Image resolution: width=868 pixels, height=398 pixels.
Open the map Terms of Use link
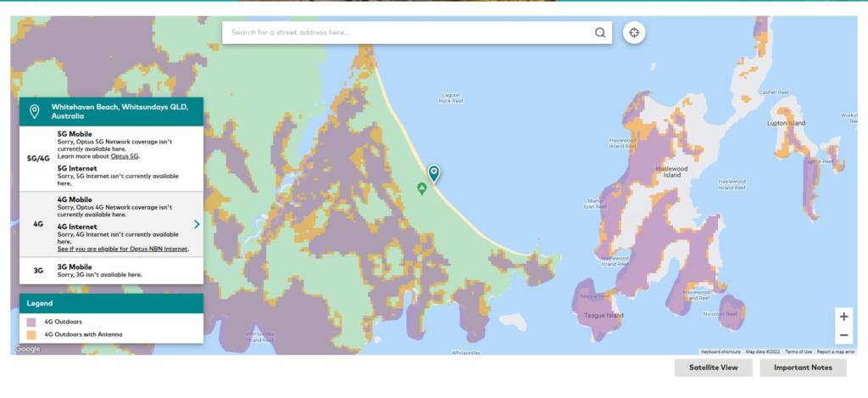coord(798,351)
